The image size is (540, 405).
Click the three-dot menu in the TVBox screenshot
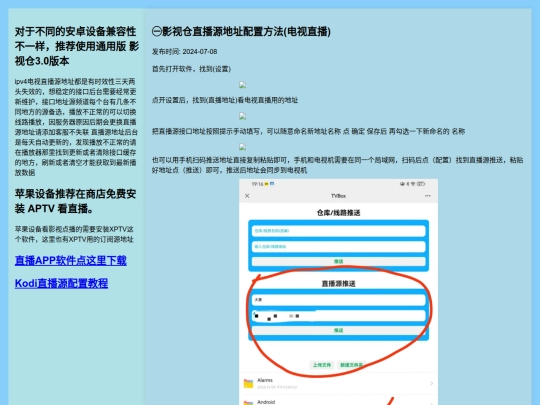pyautogui.click(x=427, y=196)
